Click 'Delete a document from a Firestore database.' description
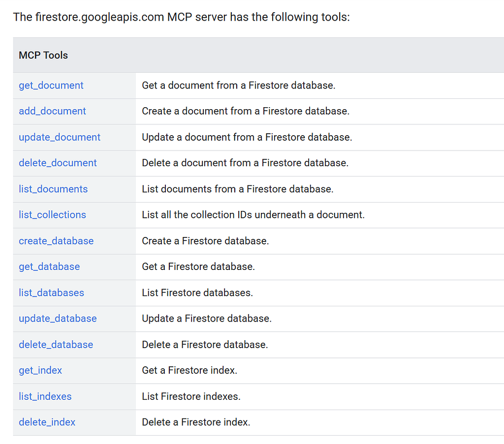Screen dimensions: 504x444 (245, 163)
